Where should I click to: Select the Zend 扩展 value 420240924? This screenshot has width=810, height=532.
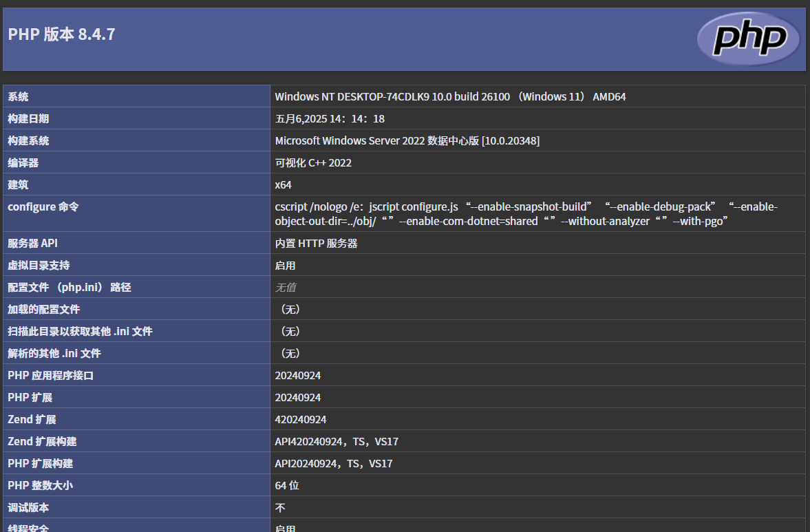[x=300, y=419]
